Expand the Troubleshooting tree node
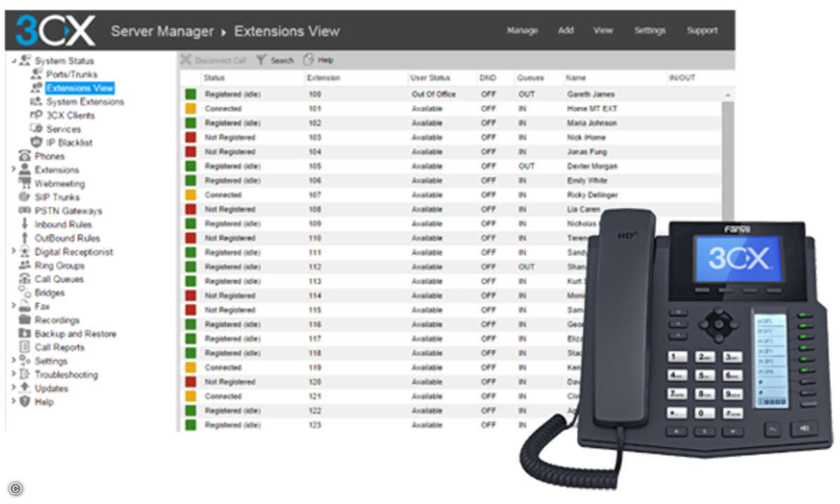 point(13,374)
